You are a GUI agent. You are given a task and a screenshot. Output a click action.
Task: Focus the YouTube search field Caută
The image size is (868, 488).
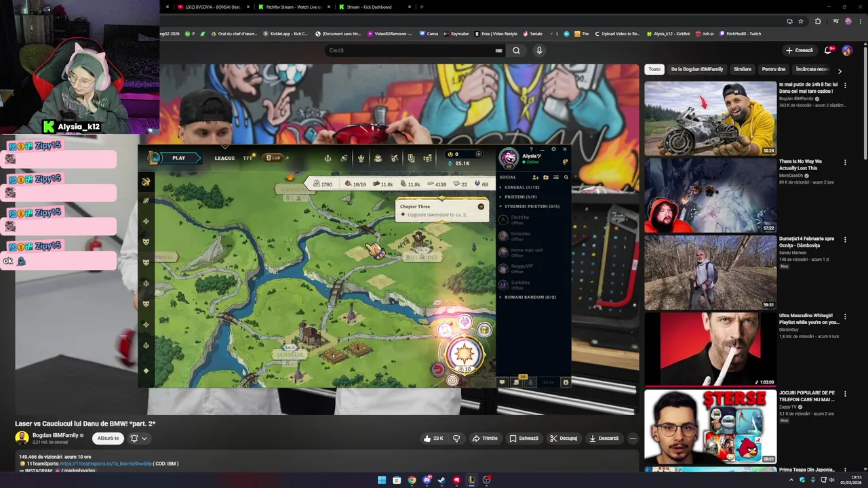[x=410, y=50]
